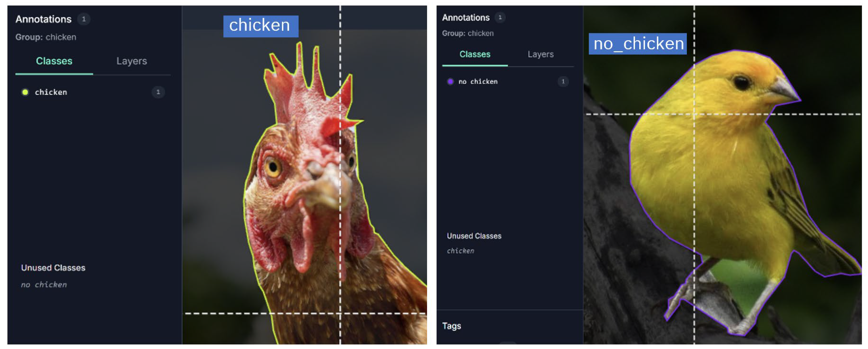
Task: Select Classes tab in left annotations panel
Action: coord(54,61)
